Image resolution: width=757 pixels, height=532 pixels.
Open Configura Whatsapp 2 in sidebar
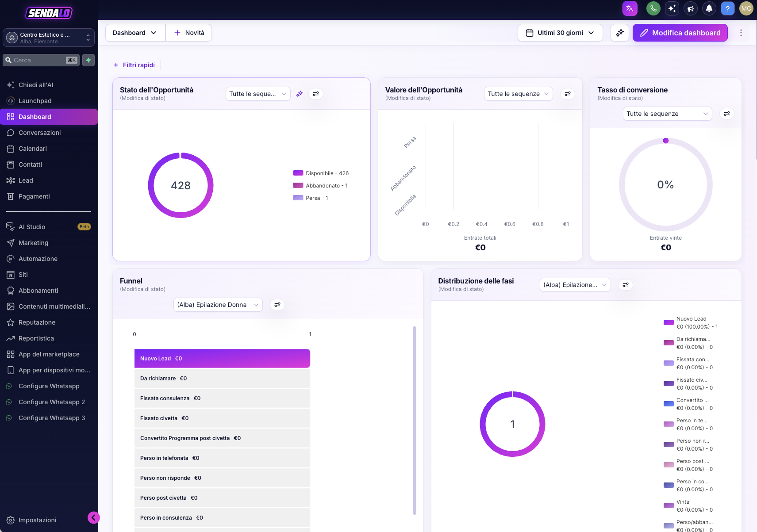(x=49, y=402)
